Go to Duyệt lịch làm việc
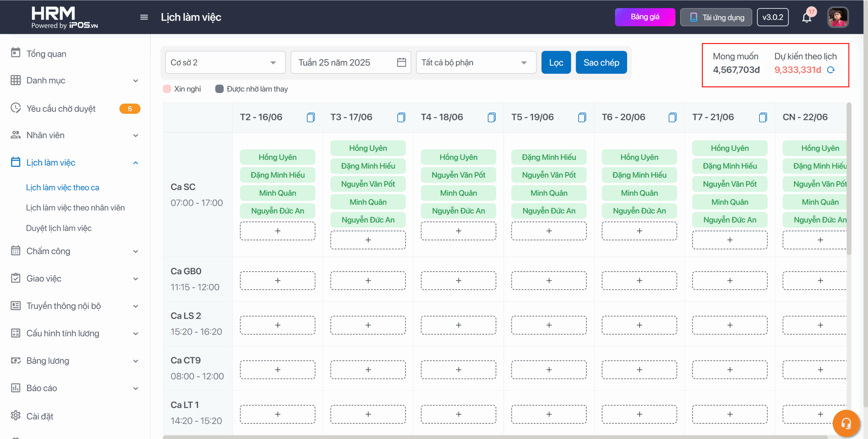This screenshot has height=439, width=868. pos(59,228)
